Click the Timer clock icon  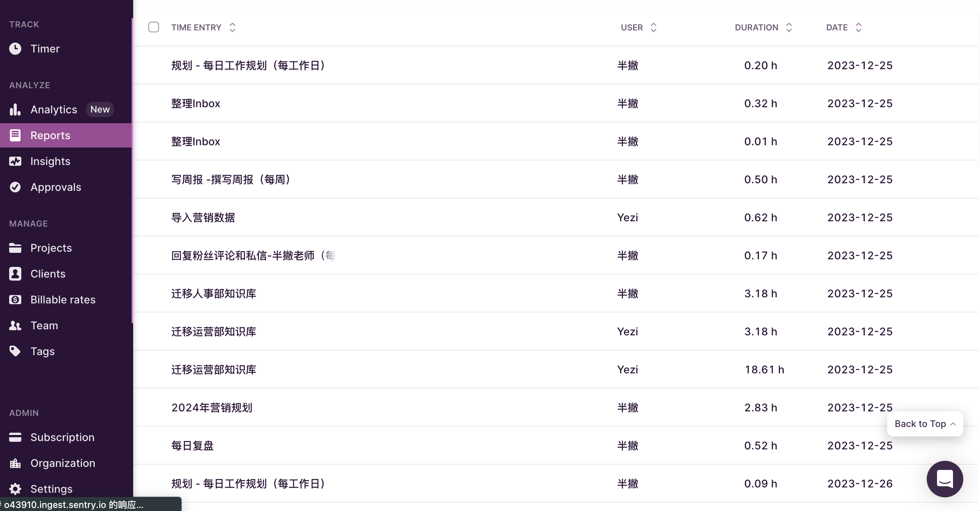click(15, 49)
